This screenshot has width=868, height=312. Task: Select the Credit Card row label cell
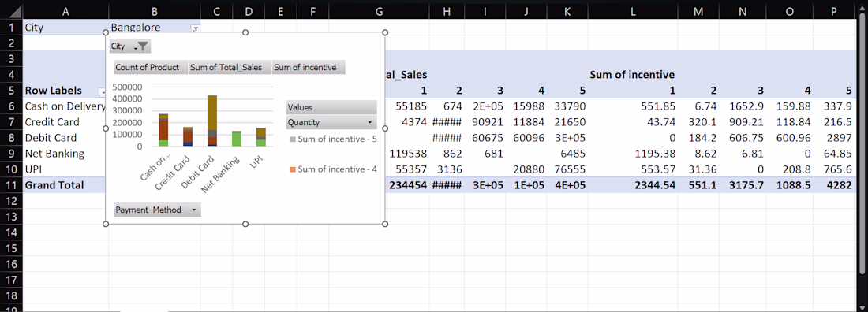point(65,122)
